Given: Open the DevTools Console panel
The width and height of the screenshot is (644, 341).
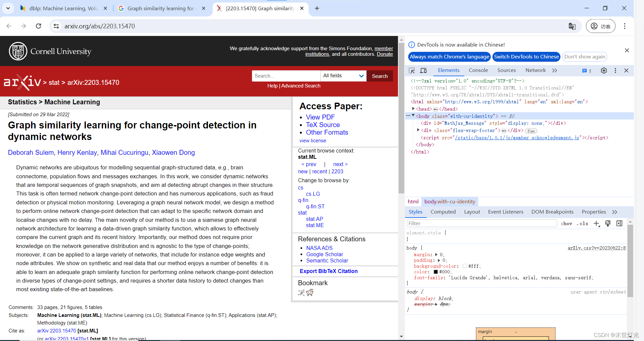Looking at the screenshot, I should 478,70.
